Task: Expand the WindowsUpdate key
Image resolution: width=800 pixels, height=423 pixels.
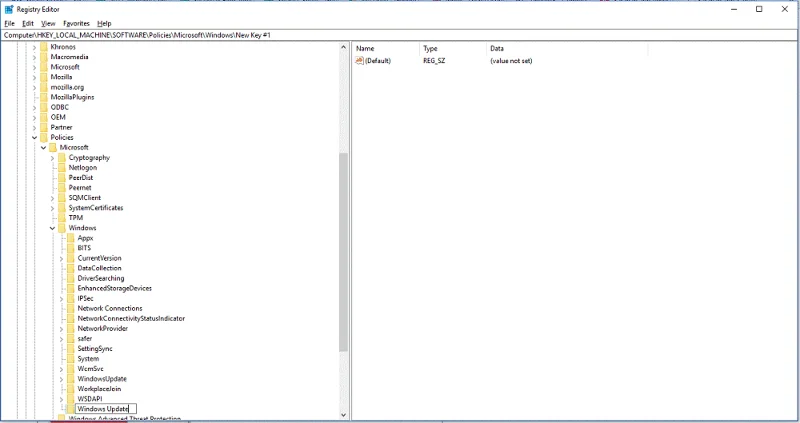Action: (x=62, y=379)
